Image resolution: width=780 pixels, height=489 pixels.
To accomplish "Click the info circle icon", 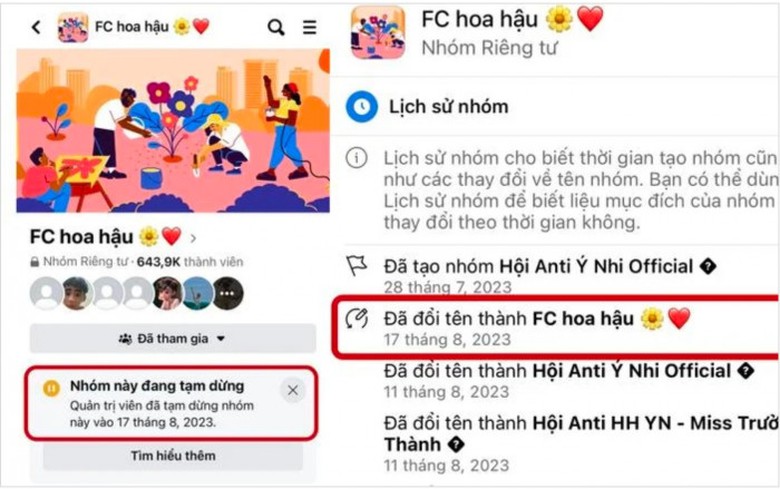I will pyautogui.click(x=357, y=158).
